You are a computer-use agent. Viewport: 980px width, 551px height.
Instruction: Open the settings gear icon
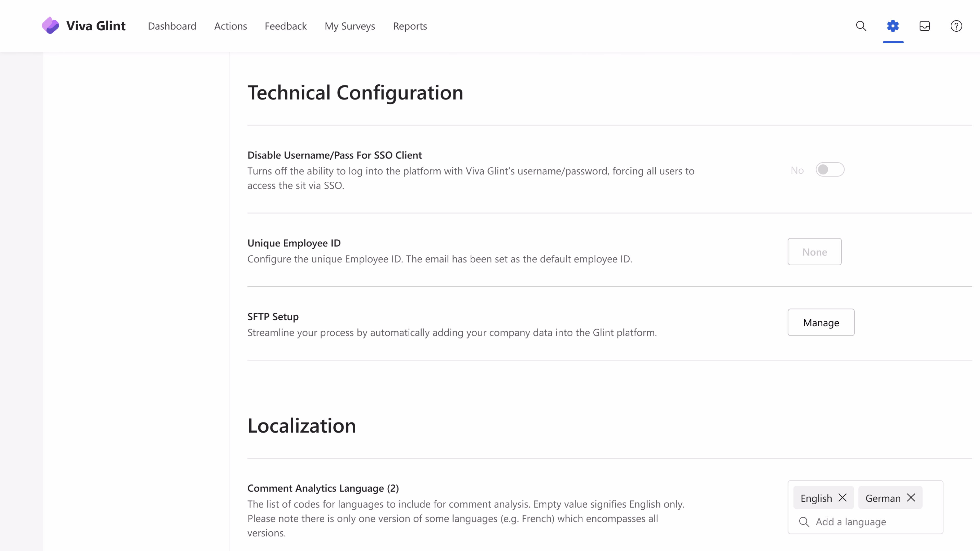(893, 26)
